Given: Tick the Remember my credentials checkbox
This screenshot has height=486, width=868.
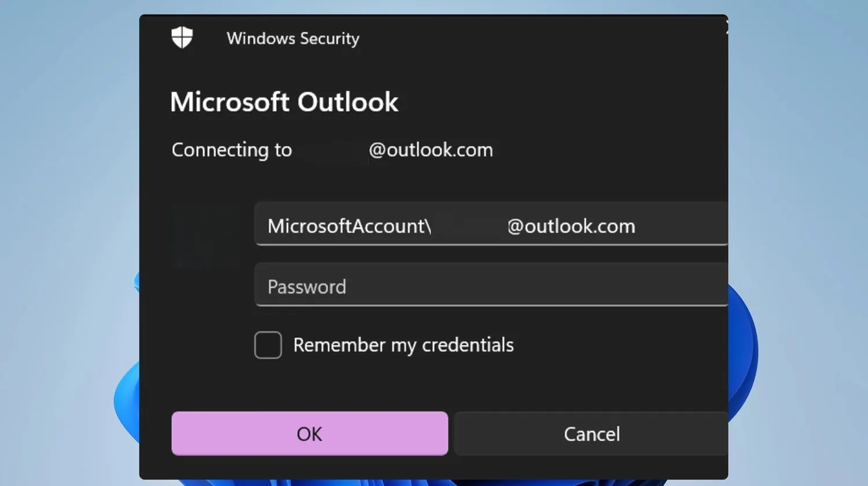Looking at the screenshot, I should click(x=268, y=345).
